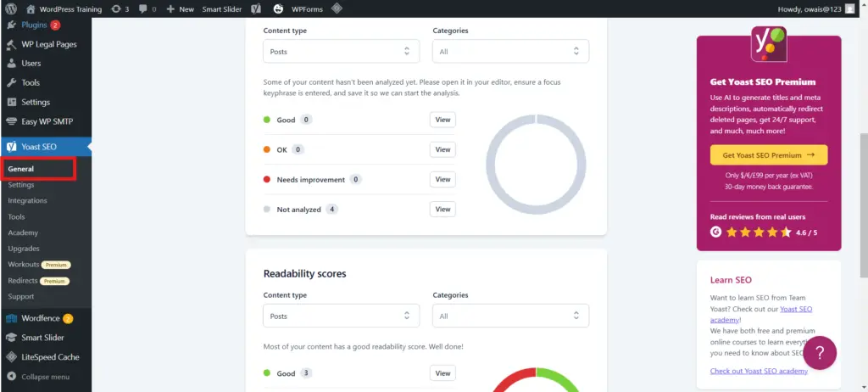Viewport: 868px width, 392px height.
Task: Click the WordPress logo in admin bar
Action: 11,8
